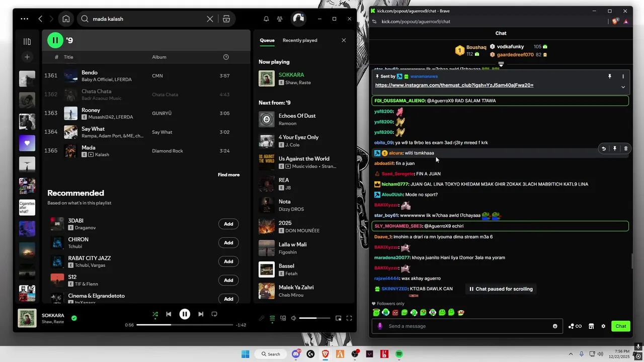This screenshot has width=644, height=362.
Task: Focus the Send a message field
Action: pyautogui.click(x=468, y=326)
